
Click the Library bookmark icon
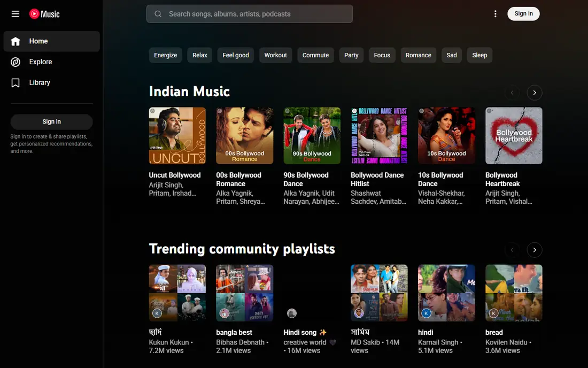16,82
